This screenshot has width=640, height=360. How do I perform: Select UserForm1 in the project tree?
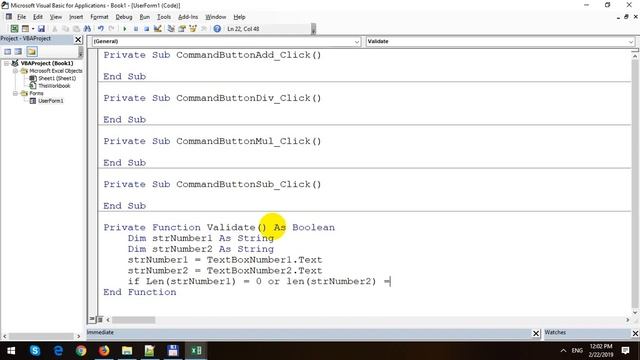tap(51, 100)
